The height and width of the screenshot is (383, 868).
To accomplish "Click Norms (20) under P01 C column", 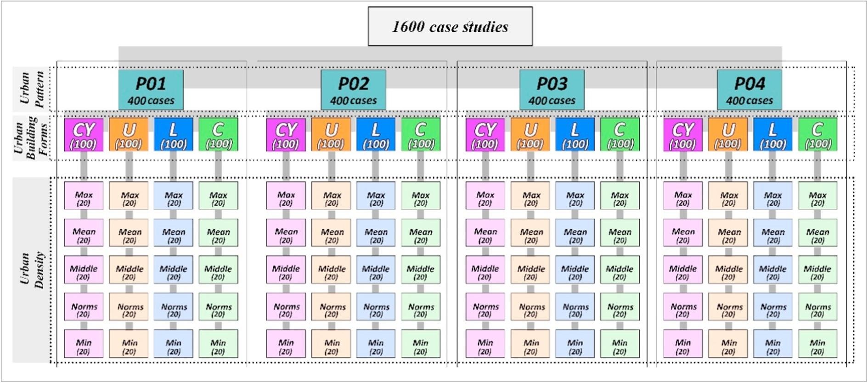I will [x=218, y=307].
